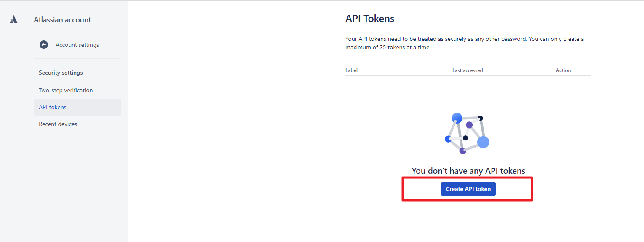The image size is (644, 242).
Task: Click the bottom purple dot in the illustration
Action: point(462,151)
